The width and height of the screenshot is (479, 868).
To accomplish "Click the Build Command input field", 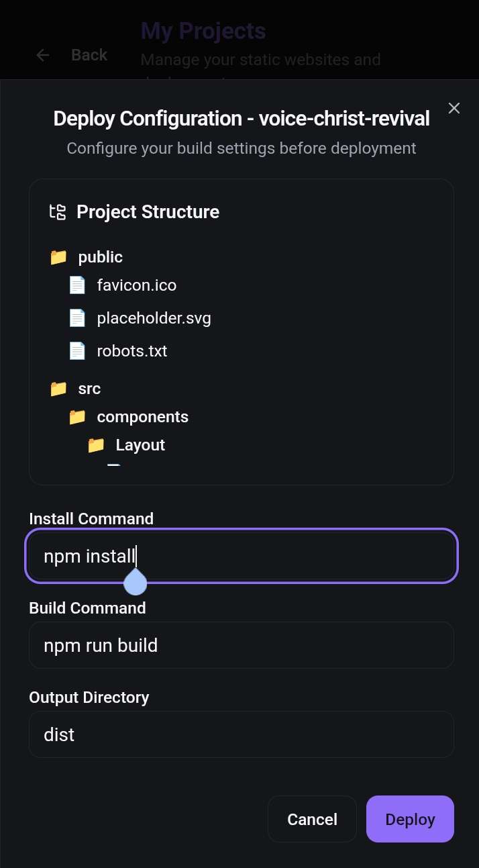I will (242, 645).
